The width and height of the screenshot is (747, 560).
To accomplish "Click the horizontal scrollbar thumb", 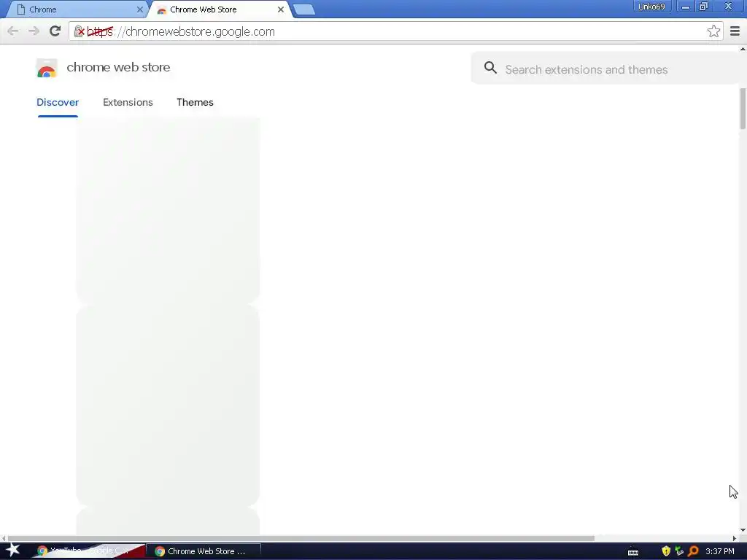I will pos(301,539).
